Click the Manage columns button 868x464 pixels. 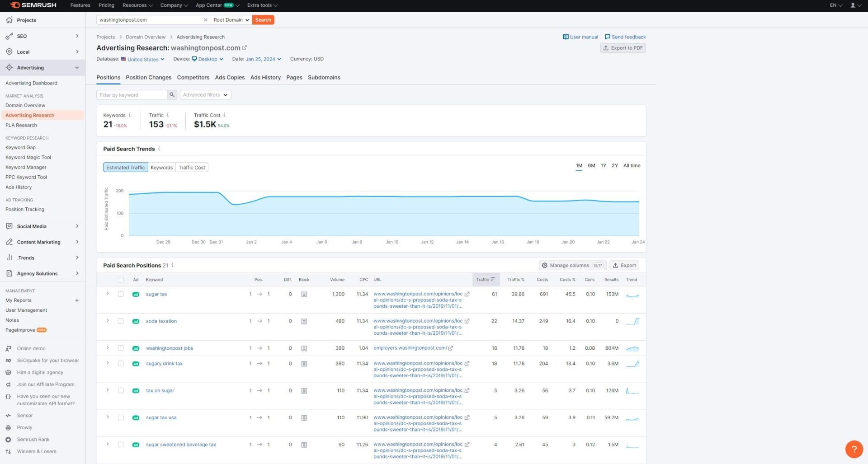(x=572, y=265)
